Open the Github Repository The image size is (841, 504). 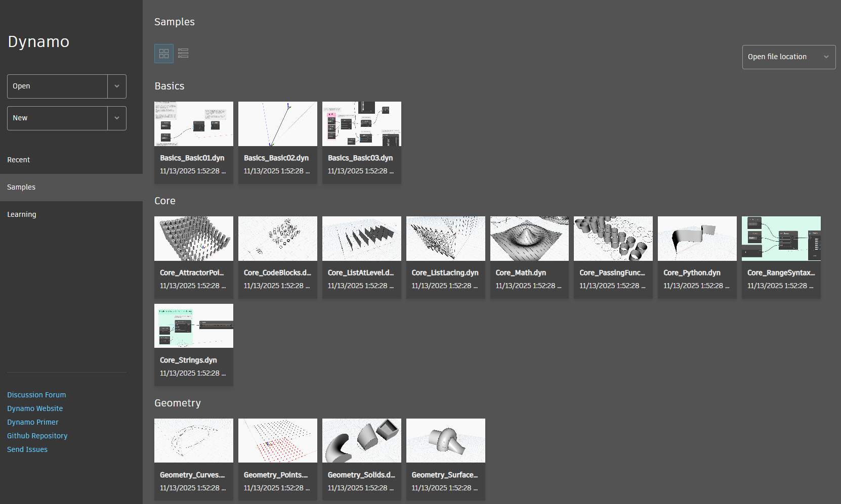[37, 435]
